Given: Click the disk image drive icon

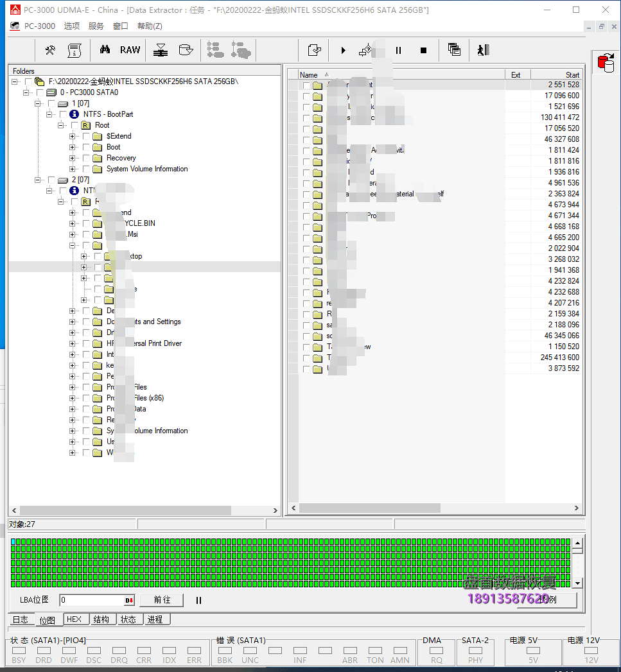Looking at the screenshot, I should 186,50.
